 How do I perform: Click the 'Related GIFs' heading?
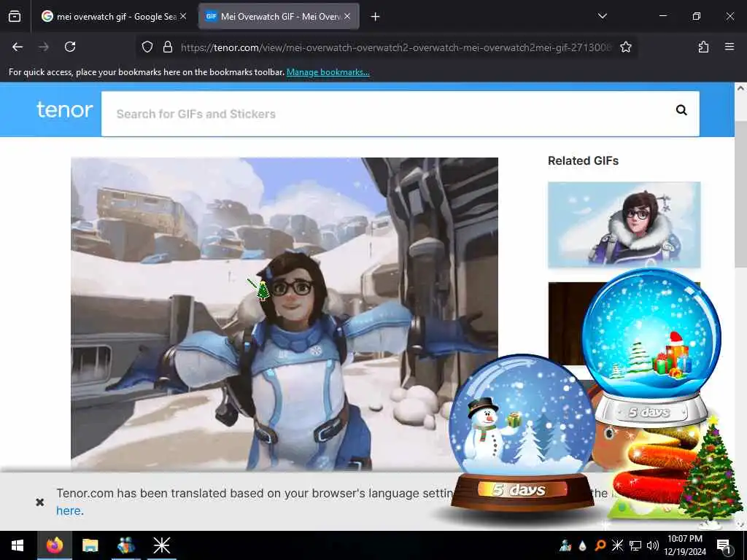tap(583, 161)
